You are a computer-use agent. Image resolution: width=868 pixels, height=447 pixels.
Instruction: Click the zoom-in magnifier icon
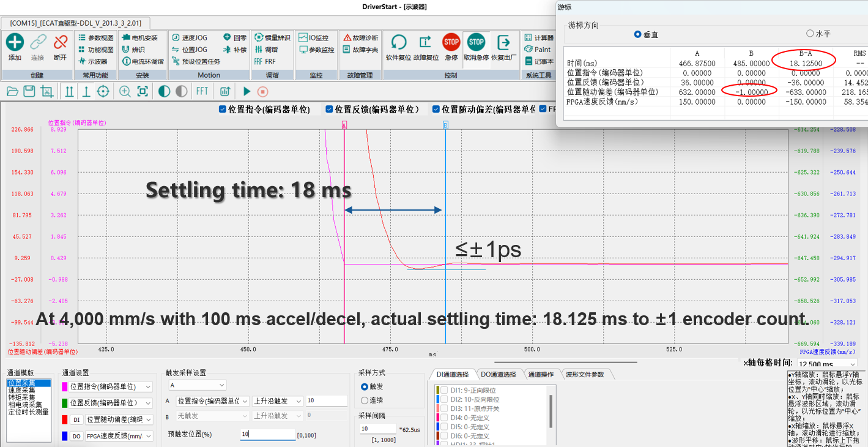[125, 91]
